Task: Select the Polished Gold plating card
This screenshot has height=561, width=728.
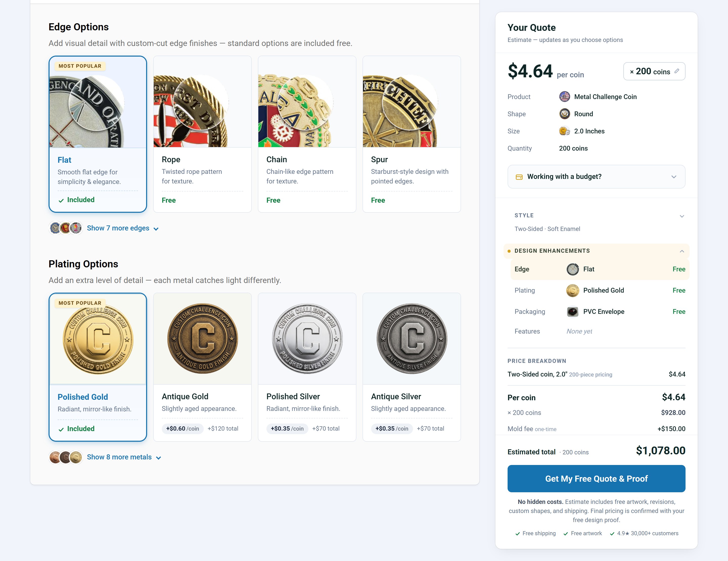Action: coord(98,367)
